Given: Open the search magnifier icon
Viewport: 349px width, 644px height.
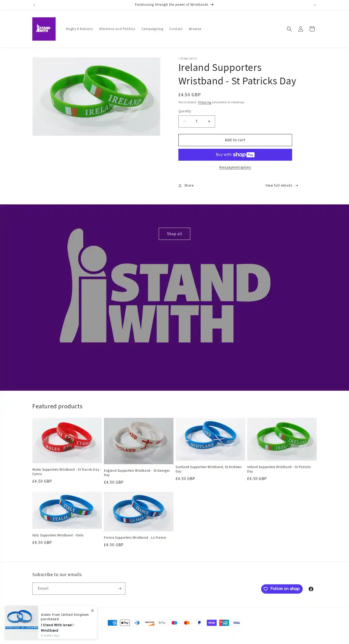Looking at the screenshot, I should point(289,29).
